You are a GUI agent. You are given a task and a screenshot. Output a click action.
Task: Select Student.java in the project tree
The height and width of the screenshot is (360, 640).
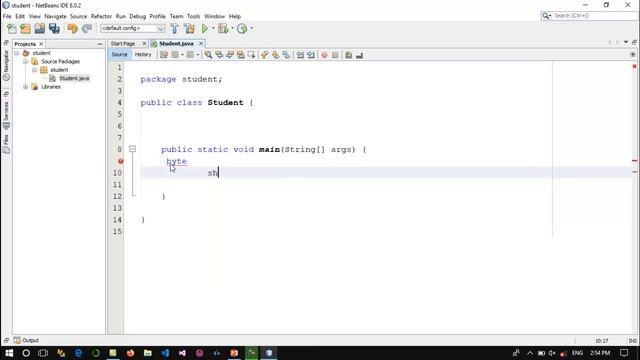(74, 78)
